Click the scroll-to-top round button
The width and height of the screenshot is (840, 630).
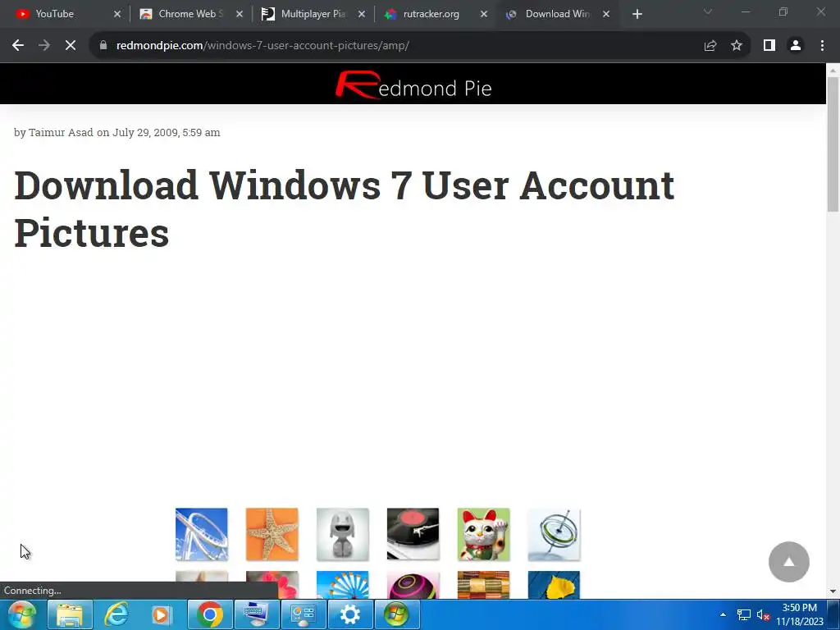(x=788, y=561)
